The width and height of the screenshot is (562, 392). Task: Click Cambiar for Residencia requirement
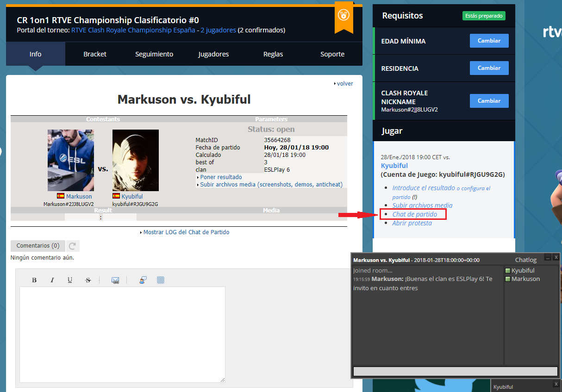coord(489,68)
